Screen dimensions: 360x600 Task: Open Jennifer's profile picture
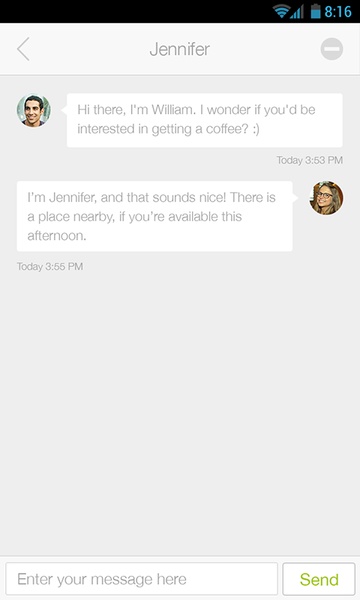326,198
